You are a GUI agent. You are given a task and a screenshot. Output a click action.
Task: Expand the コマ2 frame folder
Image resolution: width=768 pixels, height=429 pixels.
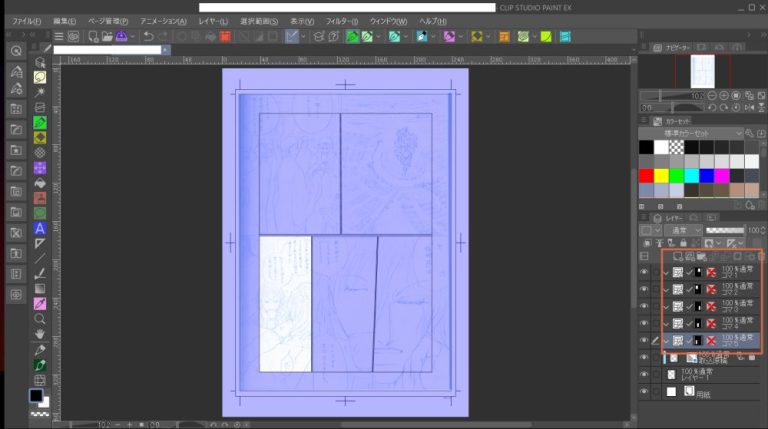point(667,289)
